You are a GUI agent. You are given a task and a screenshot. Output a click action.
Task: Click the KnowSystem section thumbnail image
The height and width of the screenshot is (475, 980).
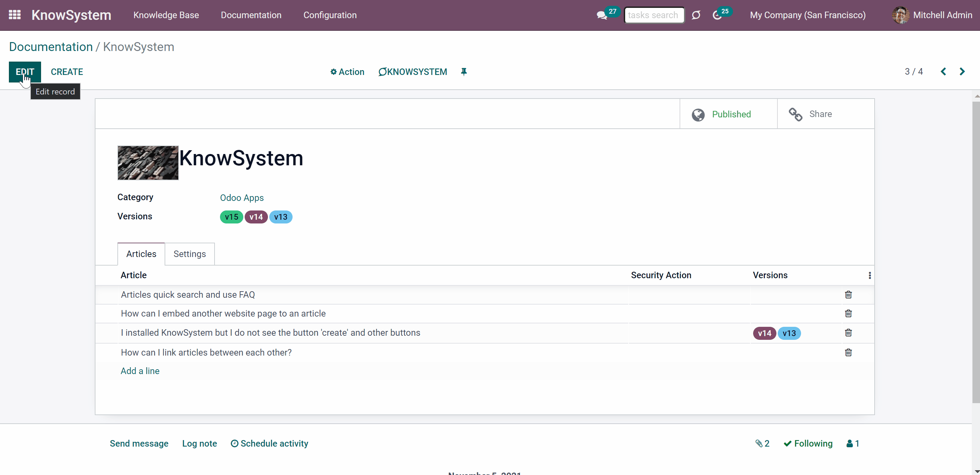pyautogui.click(x=147, y=163)
